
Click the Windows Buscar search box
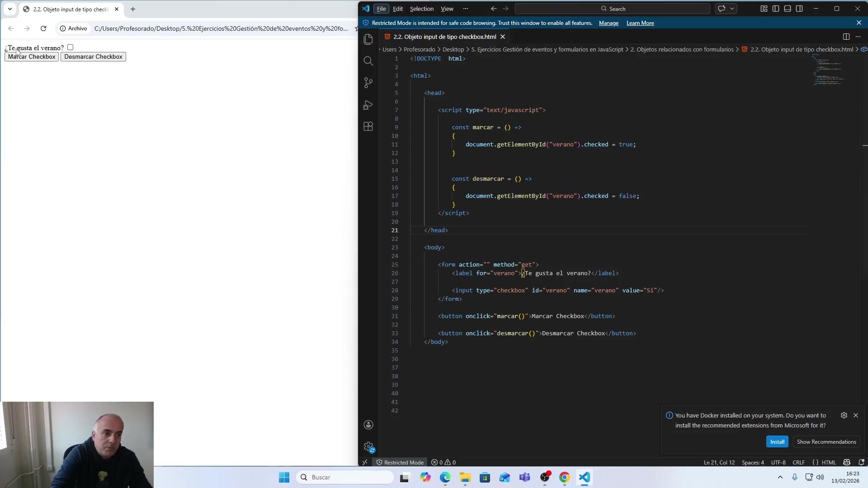[x=345, y=477]
